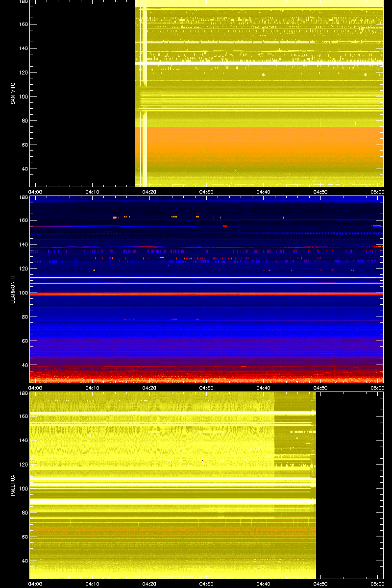Select 04:20 time tick under San Vito panel
The image size is (392, 588).
point(149,192)
